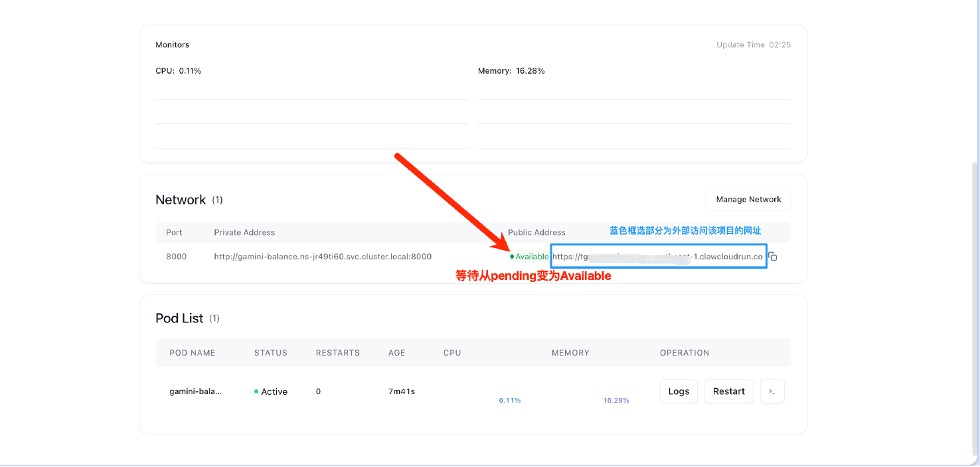Select the private address svc.cluster.local:8000

click(x=323, y=257)
